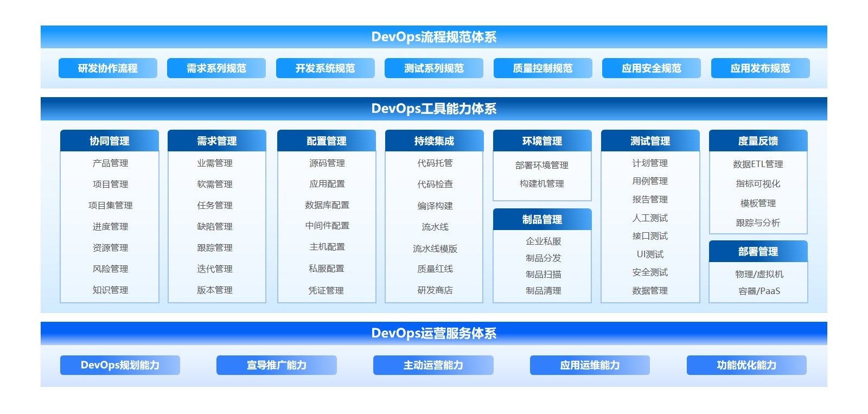
Task: Click the DevOps工具能力体系 banner title
Action: click(x=434, y=109)
